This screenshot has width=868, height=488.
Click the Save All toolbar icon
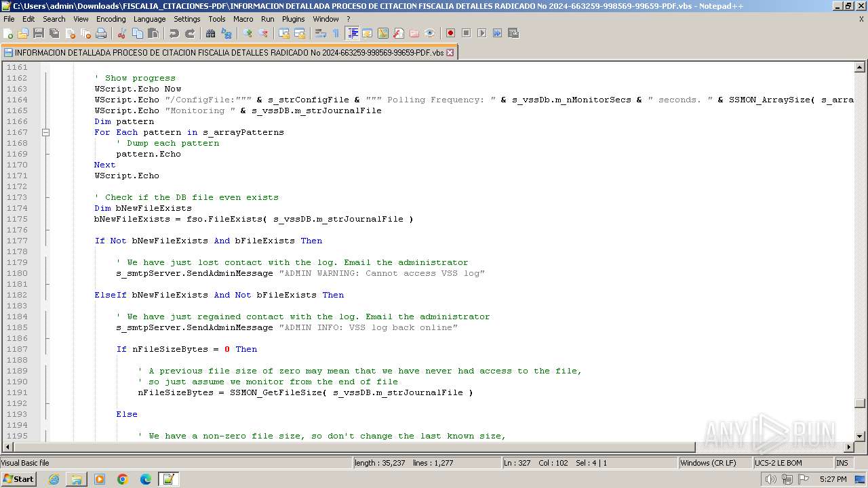pos(54,33)
